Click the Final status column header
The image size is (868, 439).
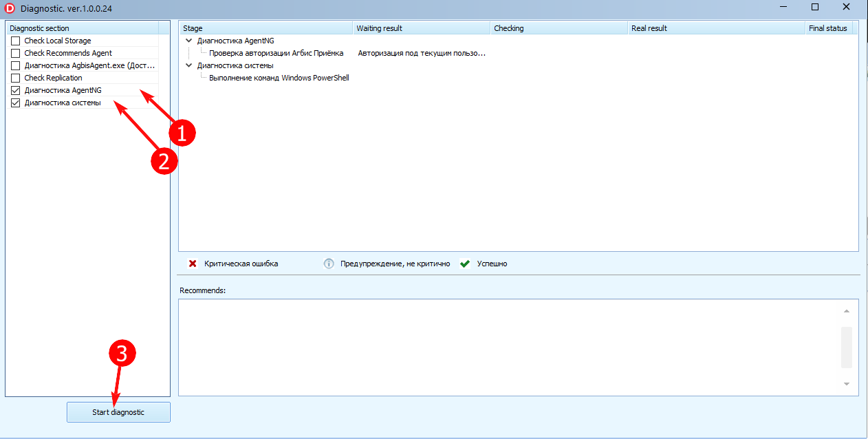pyautogui.click(x=827, y=28)
